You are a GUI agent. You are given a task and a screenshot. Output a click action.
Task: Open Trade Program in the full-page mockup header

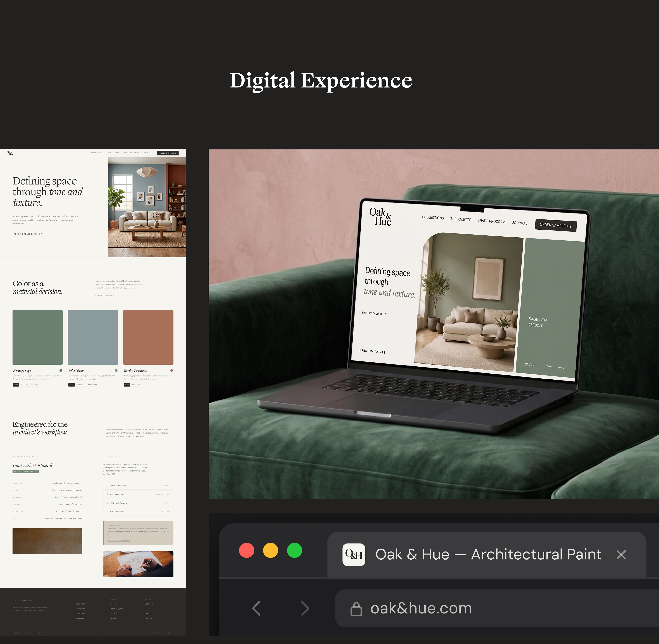pyautogui.click(x=131, y=153)
